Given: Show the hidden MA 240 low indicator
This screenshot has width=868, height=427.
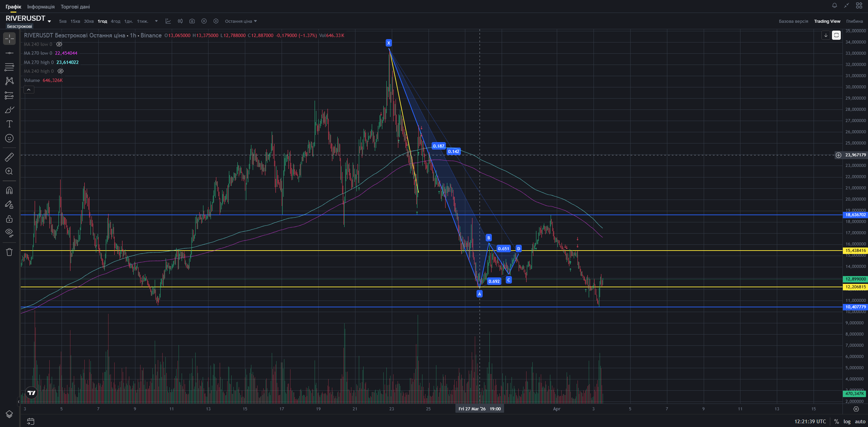Looking at the screenshot, I should 59,44.
